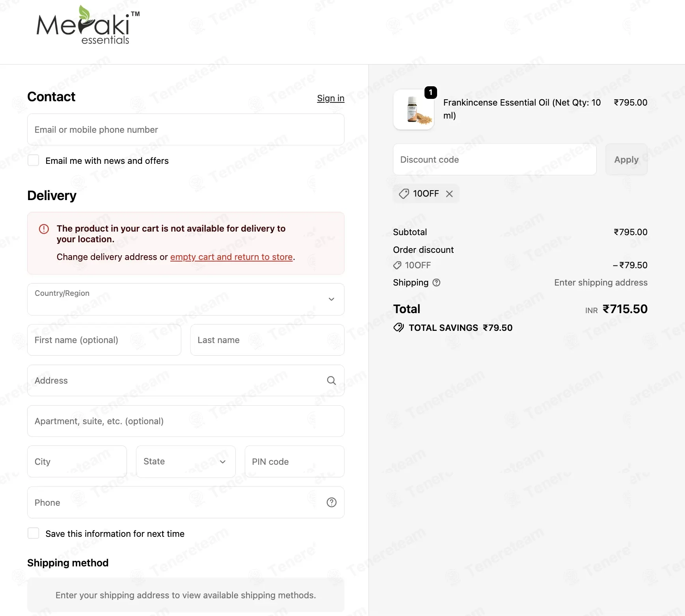The image size is (685, 616).
Task: Open the phone field help icon
Action: pos(331,502)
